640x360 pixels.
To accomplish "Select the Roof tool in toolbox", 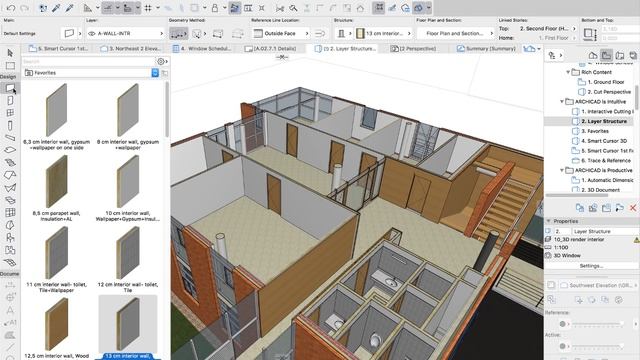I will (x=10, y=175).
